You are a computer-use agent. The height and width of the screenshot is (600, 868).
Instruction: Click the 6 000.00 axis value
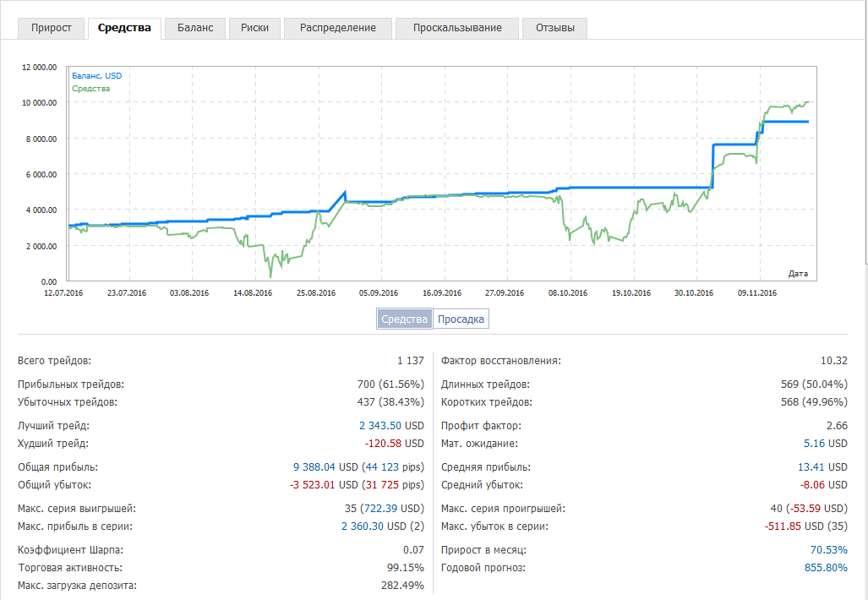[41, 175]
